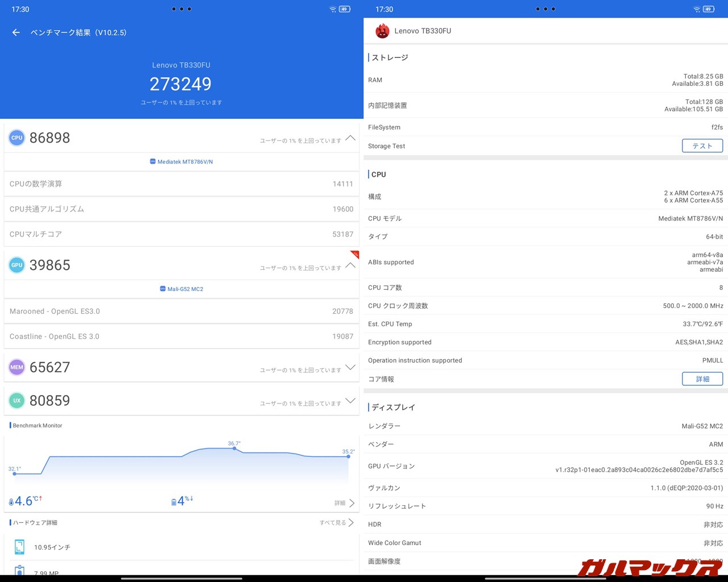Click the GPU badge icon

coord(16,265)
